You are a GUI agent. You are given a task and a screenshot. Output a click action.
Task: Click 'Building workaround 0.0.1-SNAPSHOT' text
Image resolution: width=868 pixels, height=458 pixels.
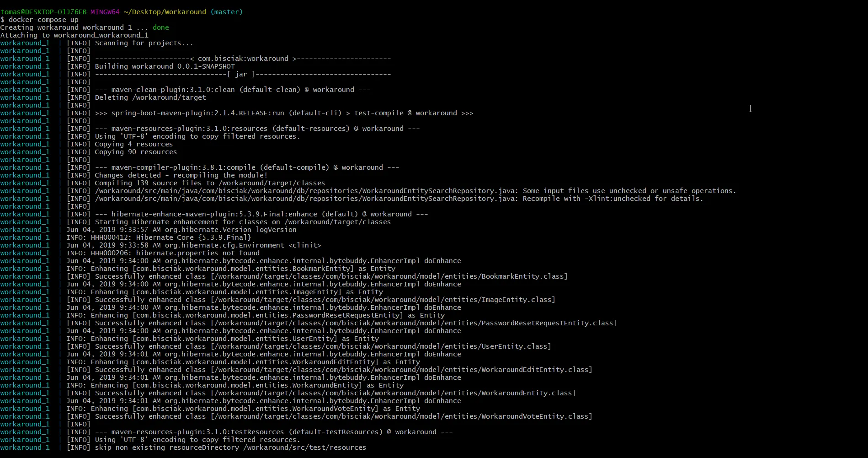click(x=165, y=66)
